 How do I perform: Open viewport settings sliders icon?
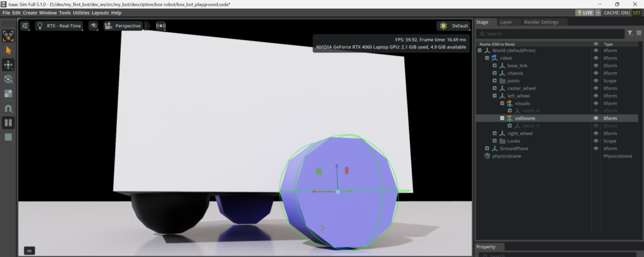(25, 26)
